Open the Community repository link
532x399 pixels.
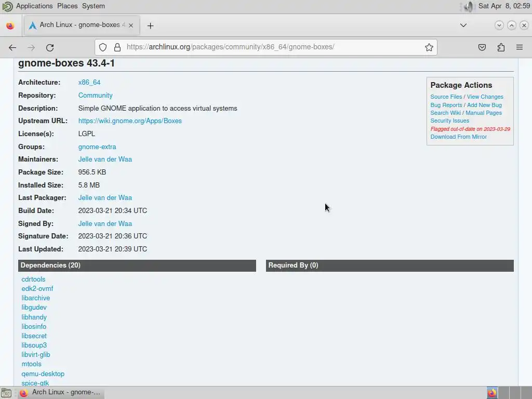pyautogui.click(x=96, y=96)
